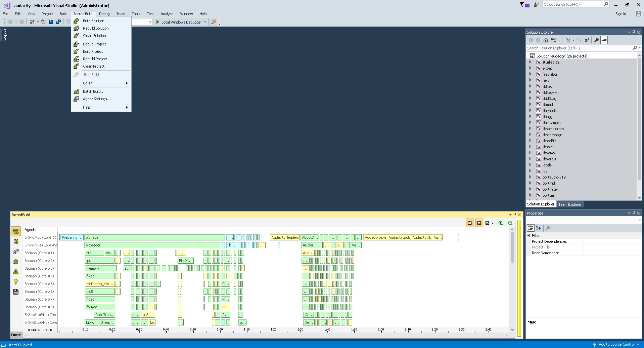
Task: Expand the Audacity project node
Action: (x=531, y=62)
